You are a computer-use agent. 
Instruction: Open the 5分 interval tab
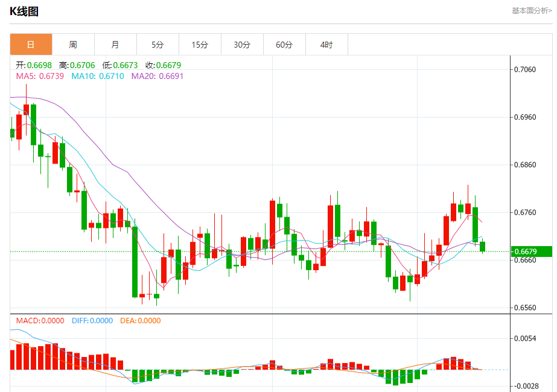[158, 45]
